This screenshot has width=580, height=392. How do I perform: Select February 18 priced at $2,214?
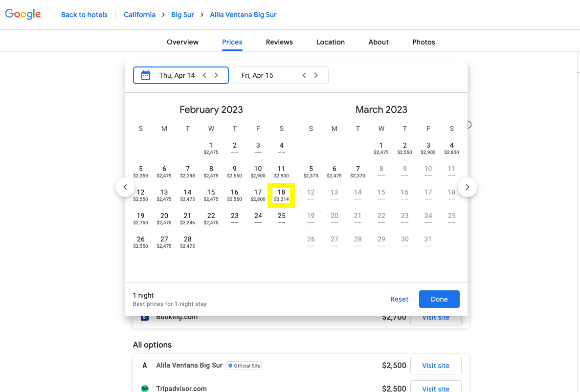coord(281,195)
